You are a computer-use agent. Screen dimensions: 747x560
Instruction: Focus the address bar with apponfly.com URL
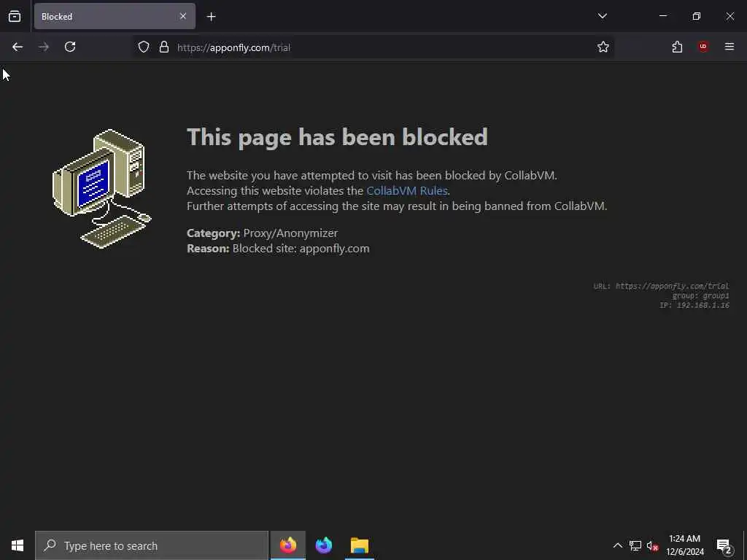(373, 47)
